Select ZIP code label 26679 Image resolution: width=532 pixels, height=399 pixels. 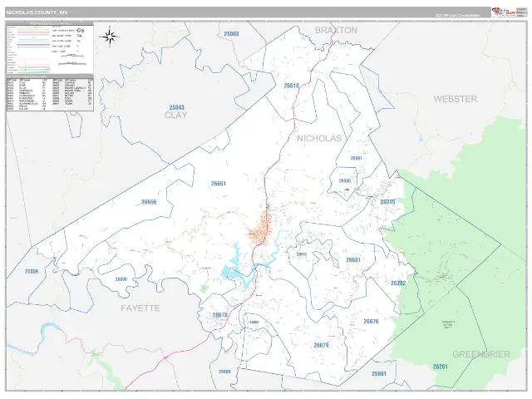coord(321,346)
